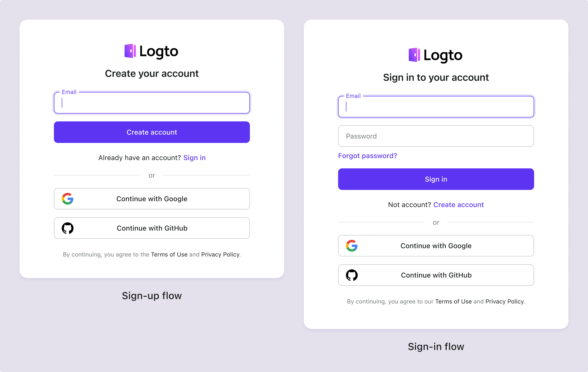Click the Create account button

coord(151,132)
